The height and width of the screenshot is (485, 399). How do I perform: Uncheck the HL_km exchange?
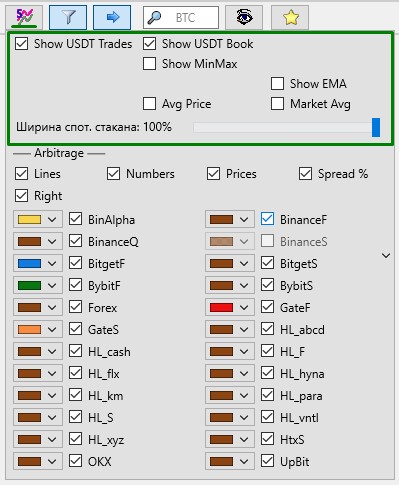[75, 395]
